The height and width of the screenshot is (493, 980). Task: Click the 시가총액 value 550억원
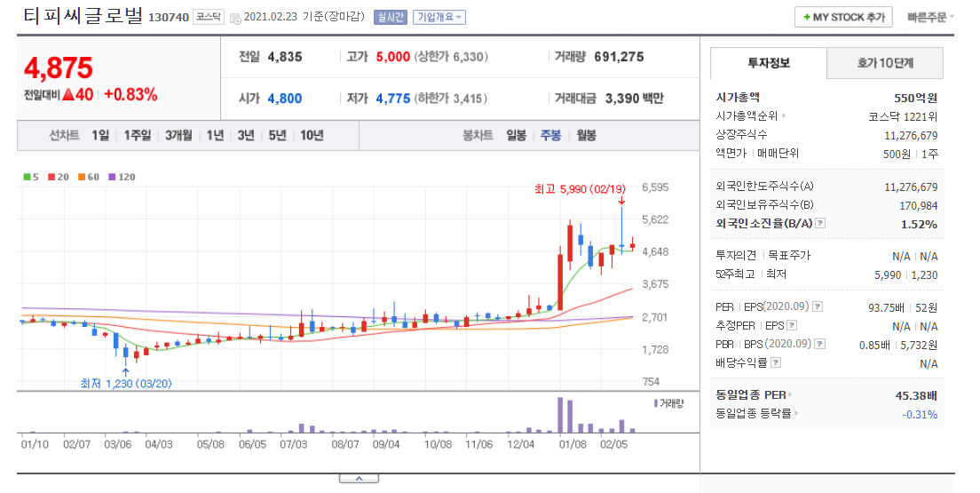point(915,98)
